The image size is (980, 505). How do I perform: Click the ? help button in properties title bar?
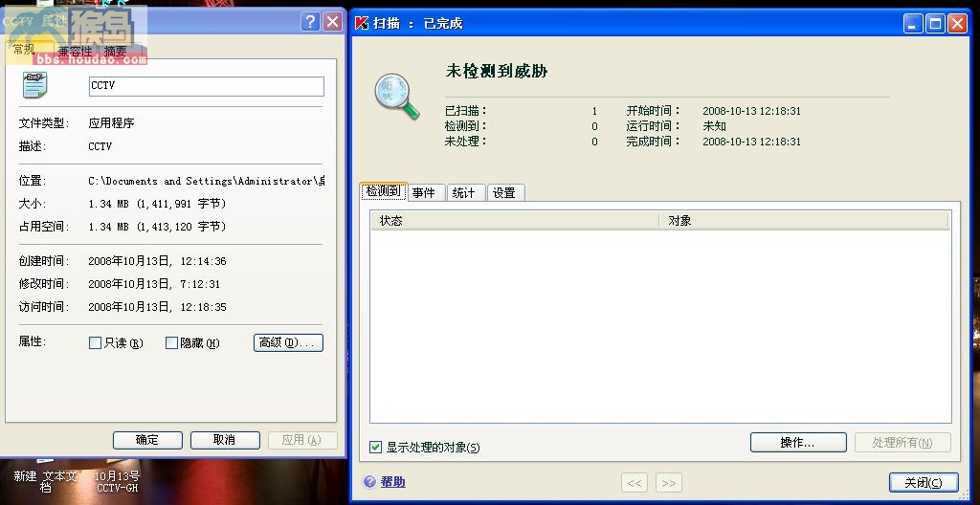pyautogui.click(x=310, y=23)
